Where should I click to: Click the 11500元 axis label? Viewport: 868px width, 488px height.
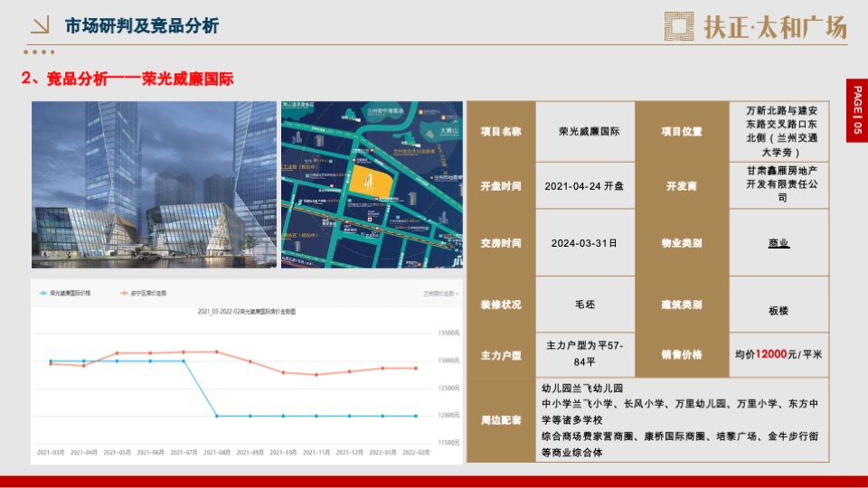coord(448,442)
